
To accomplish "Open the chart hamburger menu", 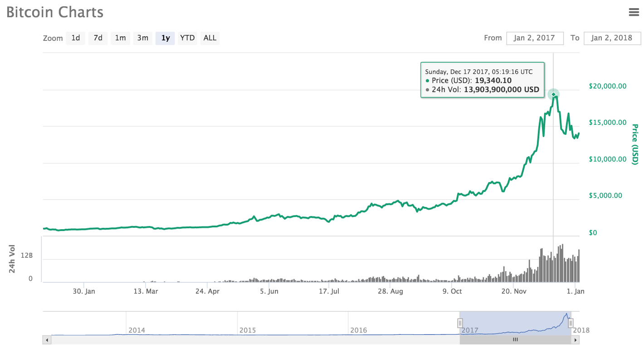I will click(x=634, y=12).
